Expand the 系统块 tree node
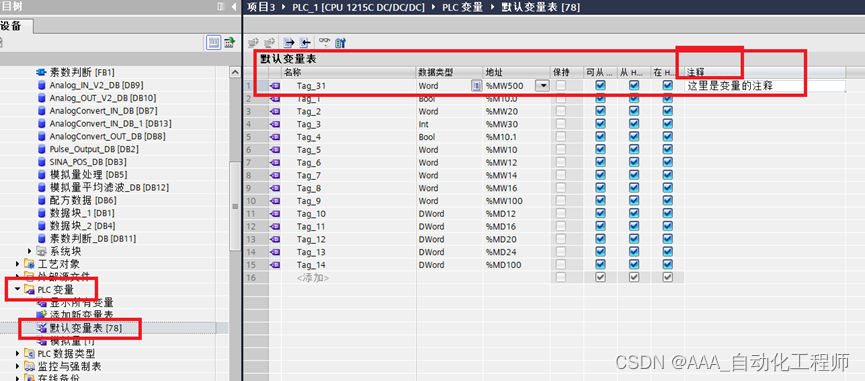 point(30,251)
